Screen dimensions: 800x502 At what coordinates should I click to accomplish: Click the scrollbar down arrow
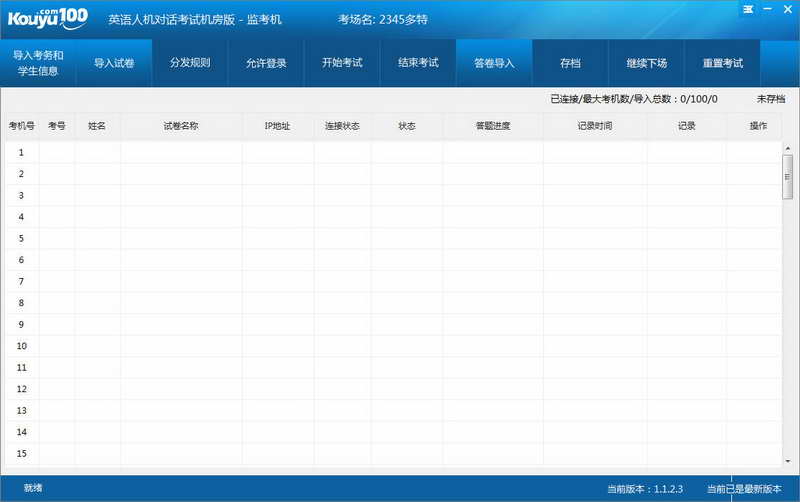point(788,461)
